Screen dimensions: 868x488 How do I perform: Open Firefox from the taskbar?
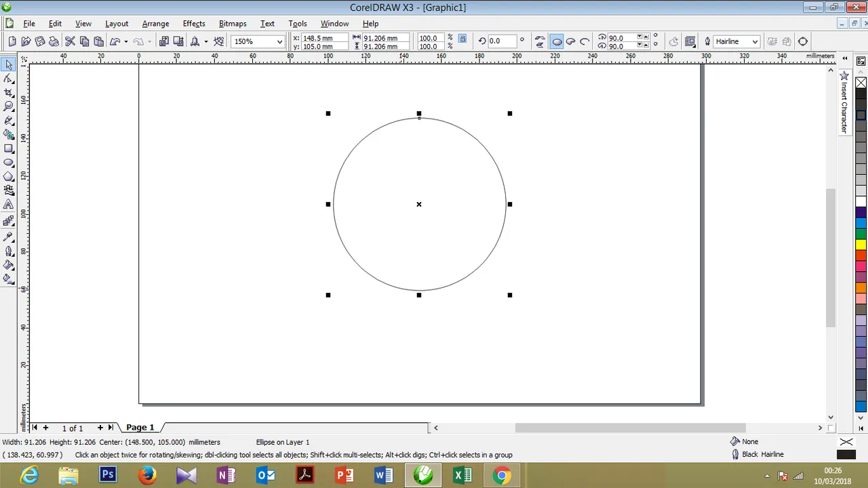click(x=147, y=475)
